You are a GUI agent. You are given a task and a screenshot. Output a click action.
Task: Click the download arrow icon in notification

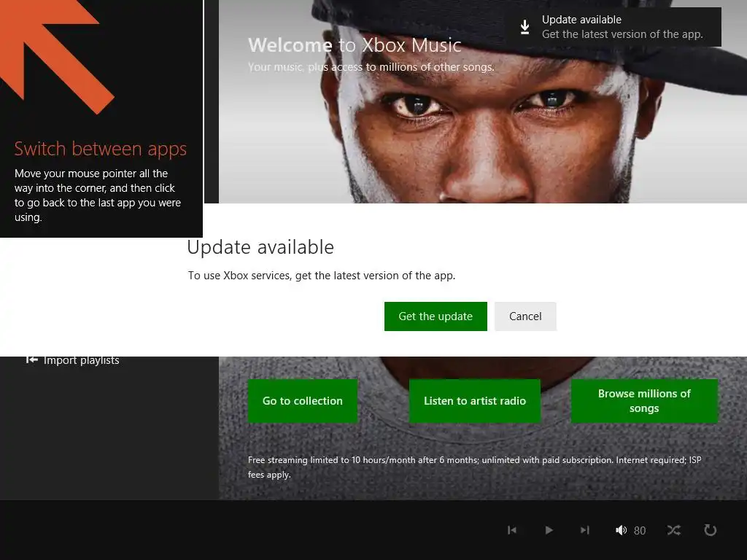pos(525,27)
